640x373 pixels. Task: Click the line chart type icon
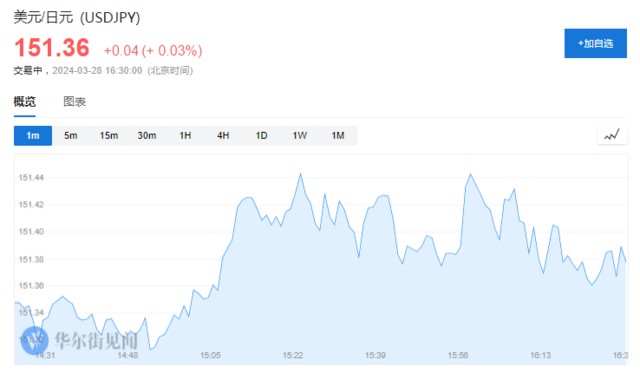coord(612,135)
